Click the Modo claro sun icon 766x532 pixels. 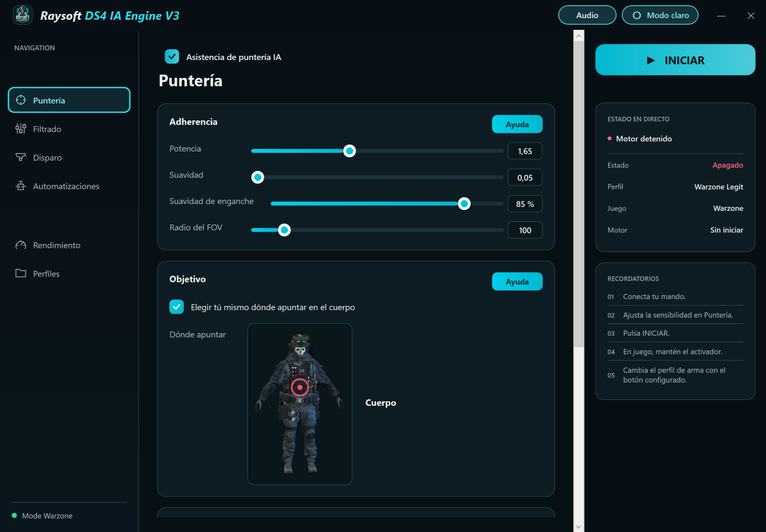[x=636, y=15]
